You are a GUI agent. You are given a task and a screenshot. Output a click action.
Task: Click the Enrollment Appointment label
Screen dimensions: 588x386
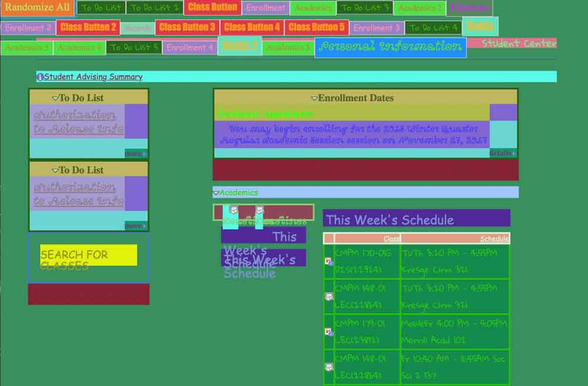(265, 113)
